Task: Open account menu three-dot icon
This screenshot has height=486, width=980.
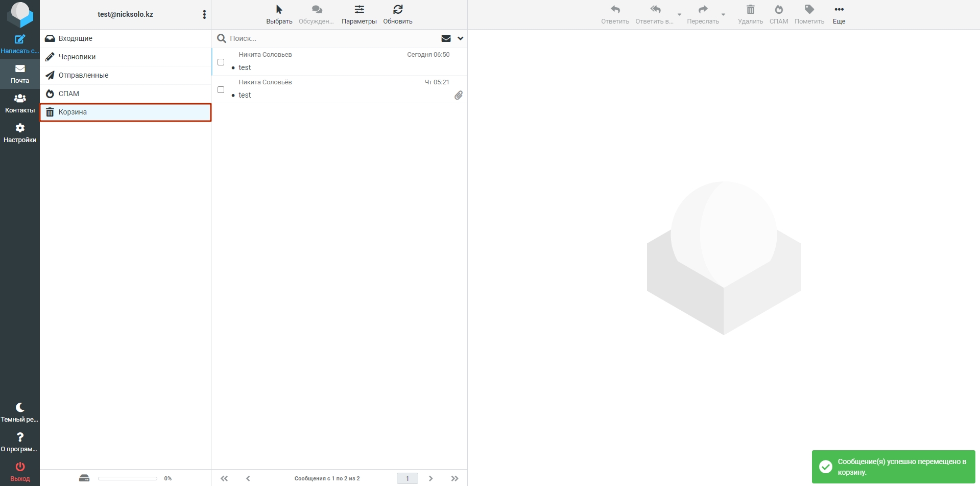Action: click(204, 14)
